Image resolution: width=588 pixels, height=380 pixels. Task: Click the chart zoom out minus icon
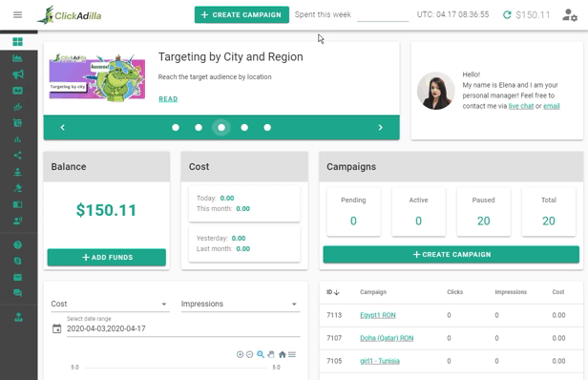click(x=250, y=354)
